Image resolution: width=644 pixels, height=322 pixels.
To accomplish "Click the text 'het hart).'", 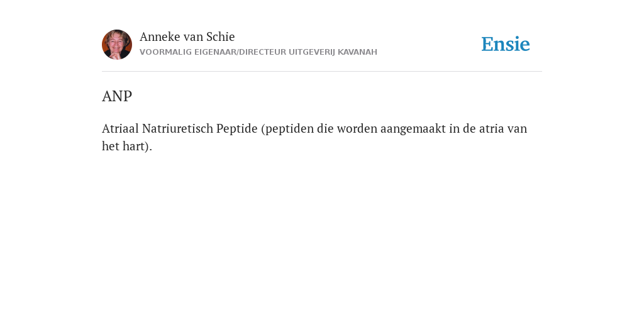I will click(127, 146).
